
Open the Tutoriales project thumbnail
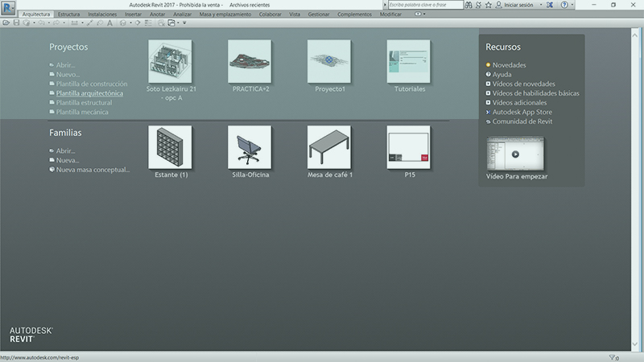point(409,61)
